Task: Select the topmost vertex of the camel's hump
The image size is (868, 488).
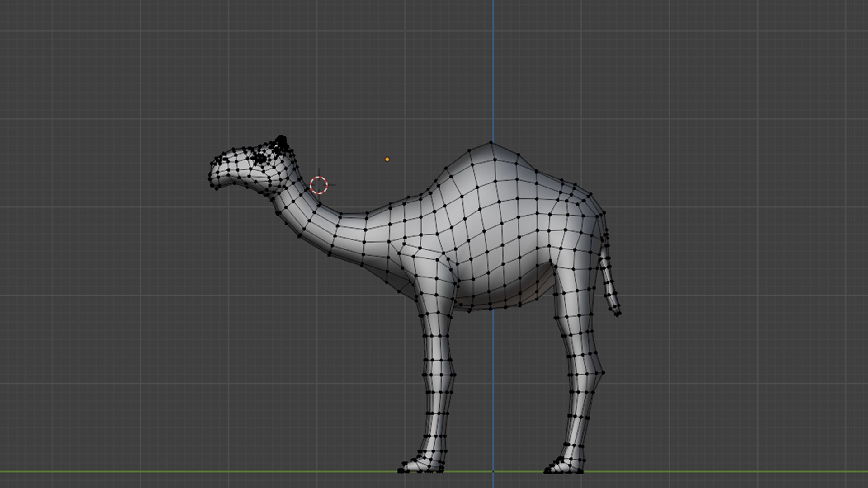Action: (x=491, y=143)
